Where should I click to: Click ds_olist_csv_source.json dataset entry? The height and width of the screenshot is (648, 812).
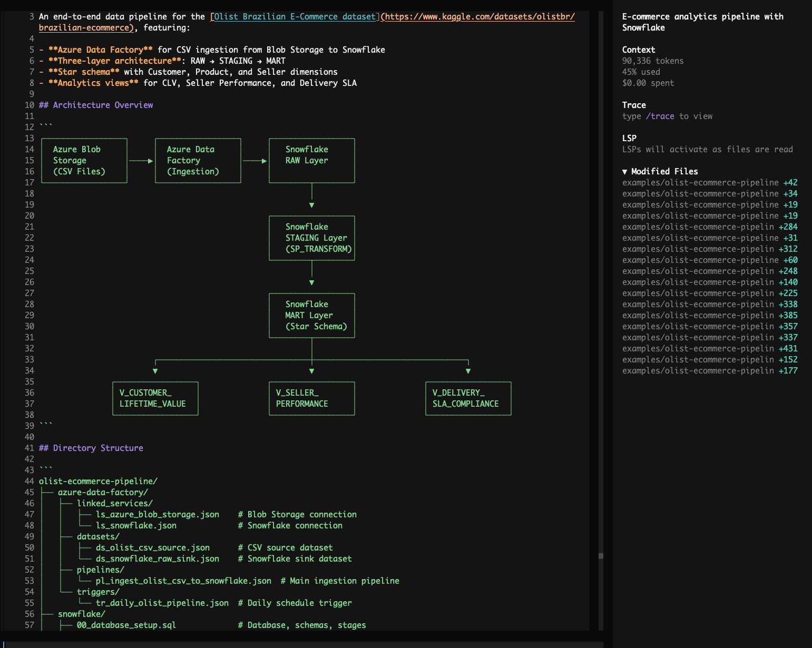pyautogui.click(x=152, y=547)
